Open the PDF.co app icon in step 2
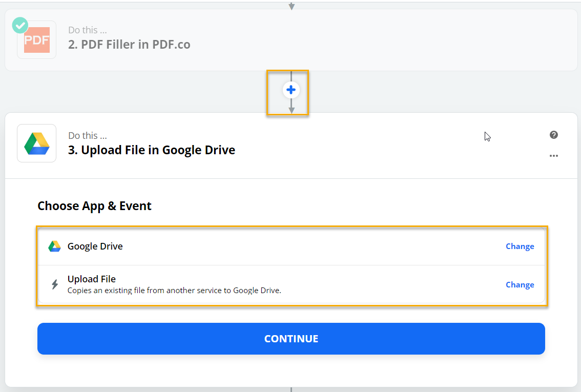 37,39
